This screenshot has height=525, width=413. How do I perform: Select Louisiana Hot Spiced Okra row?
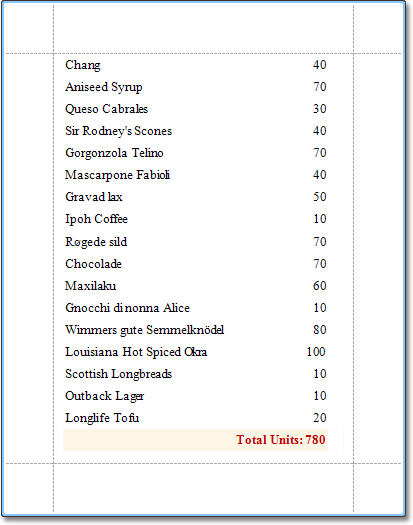point(196,352)
